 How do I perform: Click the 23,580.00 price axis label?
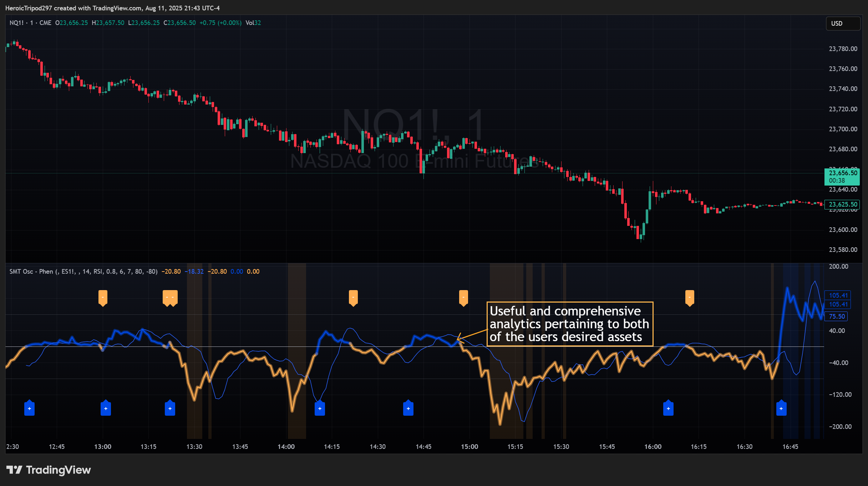click(843, 250)
